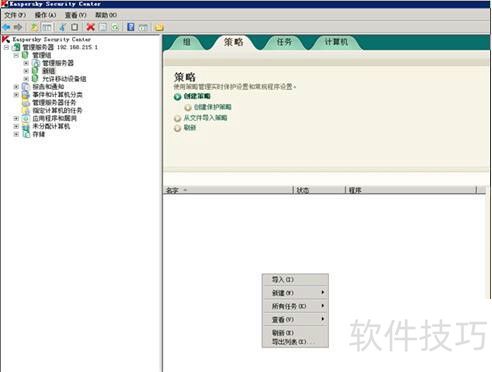
Task: Click the square copy toolbar icon
Action: pos(75,27)
